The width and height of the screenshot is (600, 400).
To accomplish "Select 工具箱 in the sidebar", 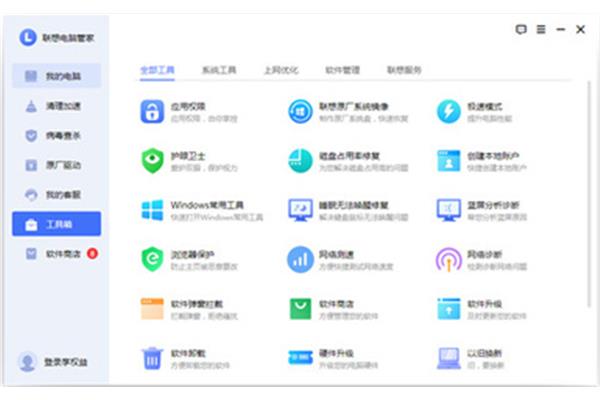I will point(57,224).
